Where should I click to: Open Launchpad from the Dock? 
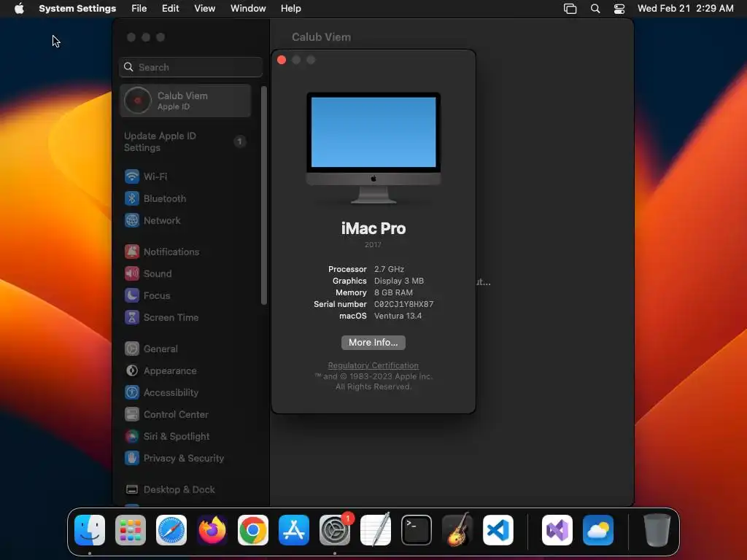pyautogui.click(x=131, y=530)
